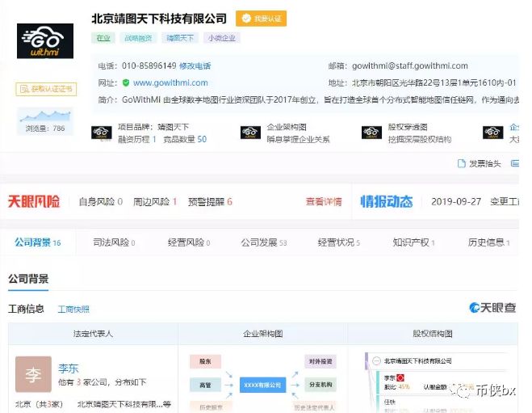532x413 pixels.
Task: Click the red icon beside 李东 shareholder
Action: tap(400, 377)
